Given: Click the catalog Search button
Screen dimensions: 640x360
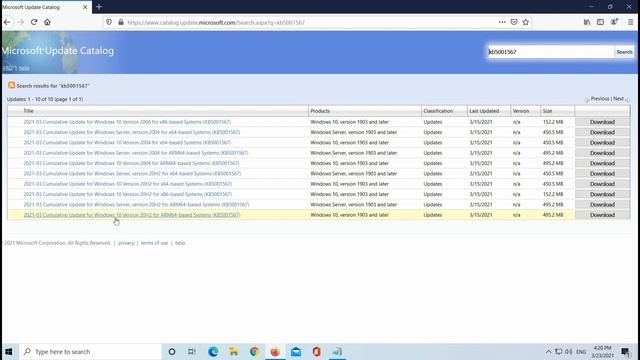Looking at the screenshot, I should click(x=624, y=52).
